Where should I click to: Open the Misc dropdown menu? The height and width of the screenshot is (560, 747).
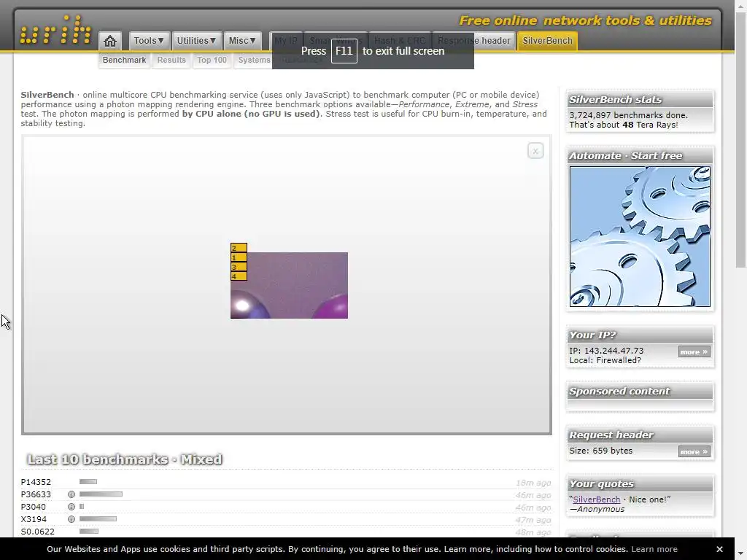point(242,41)
